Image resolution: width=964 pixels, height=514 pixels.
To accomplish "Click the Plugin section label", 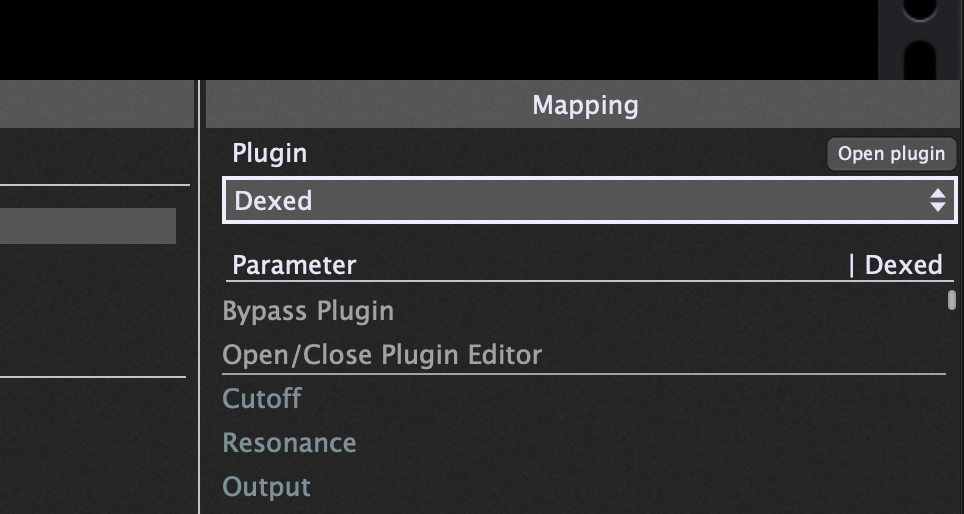I will click(269, 154).
